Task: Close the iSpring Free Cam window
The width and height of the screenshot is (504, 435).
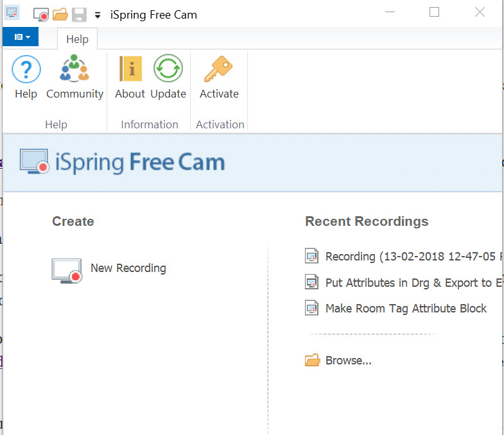Action: [480, 12]
